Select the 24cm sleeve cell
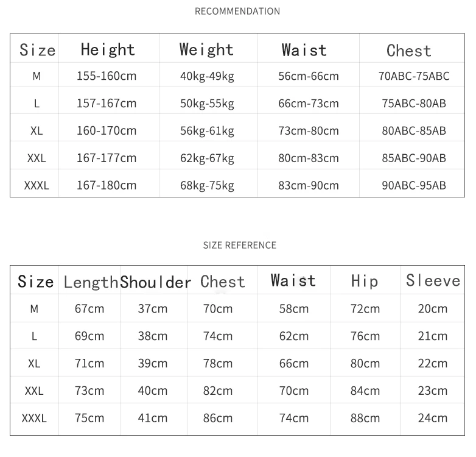Viewport: 476px width, 457px height. pyautogui.click(x=433, y=418)
